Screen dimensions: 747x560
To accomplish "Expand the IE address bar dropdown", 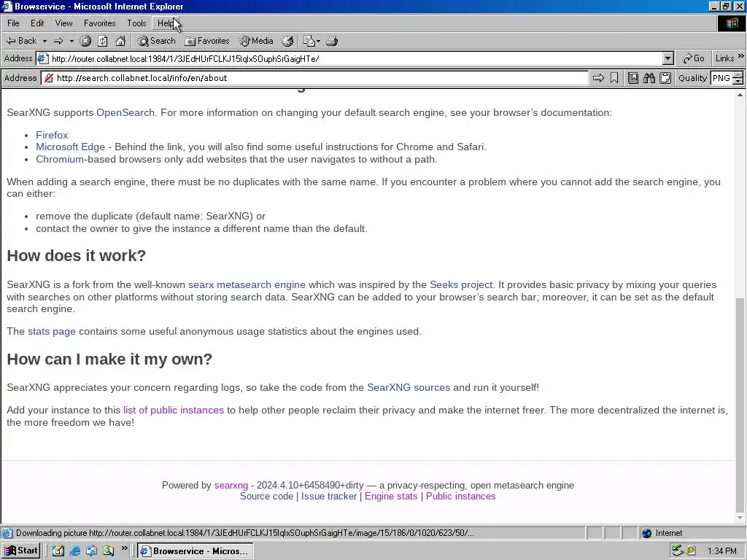I will [668, 58].
